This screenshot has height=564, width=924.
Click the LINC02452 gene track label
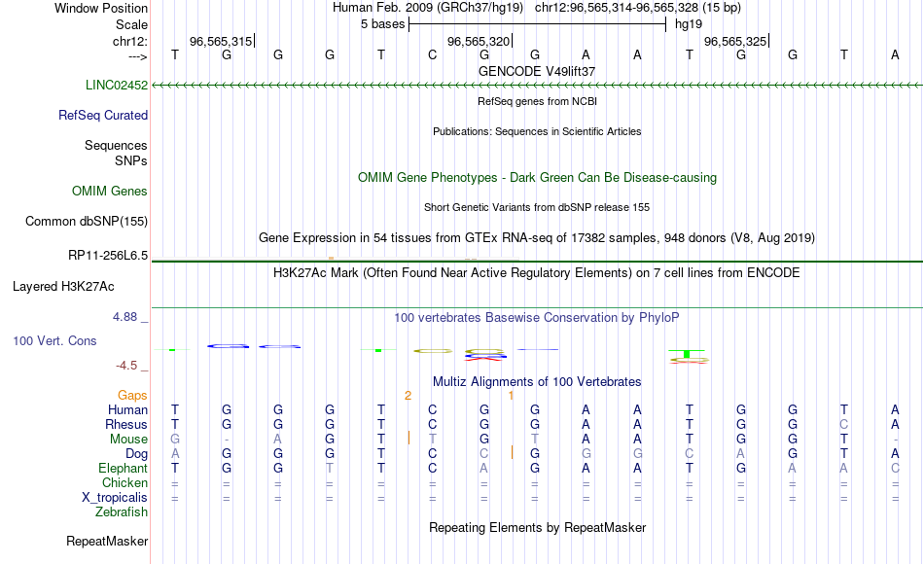[x=117, y=85]
